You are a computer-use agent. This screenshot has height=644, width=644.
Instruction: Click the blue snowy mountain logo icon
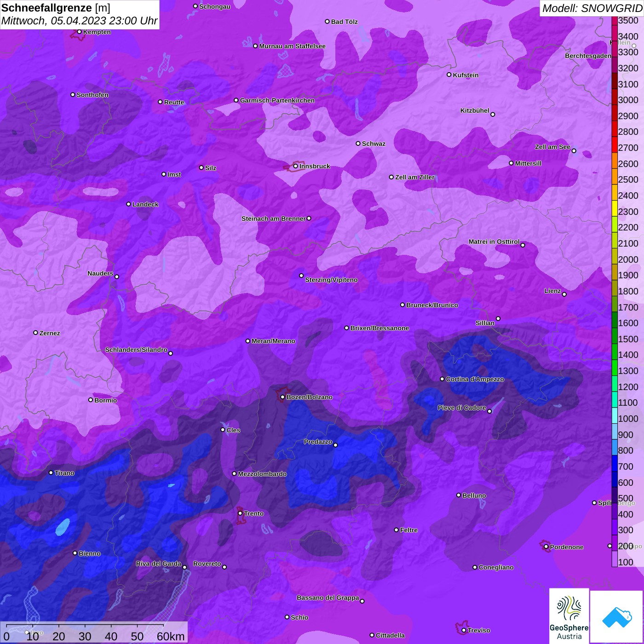click(x=617, y=616)
